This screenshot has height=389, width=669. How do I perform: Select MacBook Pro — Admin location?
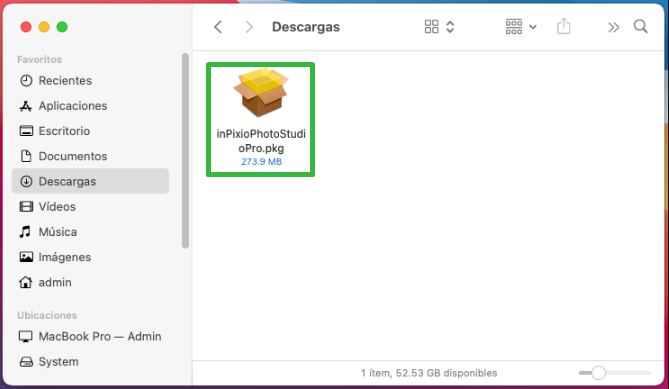(90, 336)
